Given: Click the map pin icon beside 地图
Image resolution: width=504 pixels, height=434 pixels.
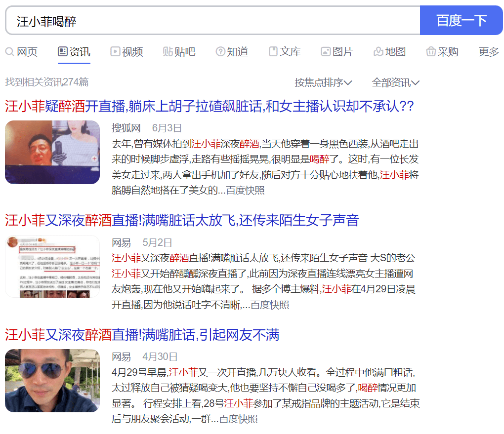Looking at the screenshot, I should (378, 51).
